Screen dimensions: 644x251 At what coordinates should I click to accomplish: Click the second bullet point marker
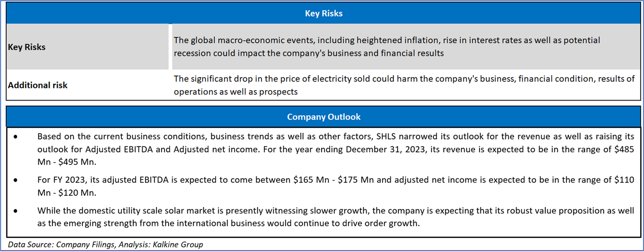(16, 180)
